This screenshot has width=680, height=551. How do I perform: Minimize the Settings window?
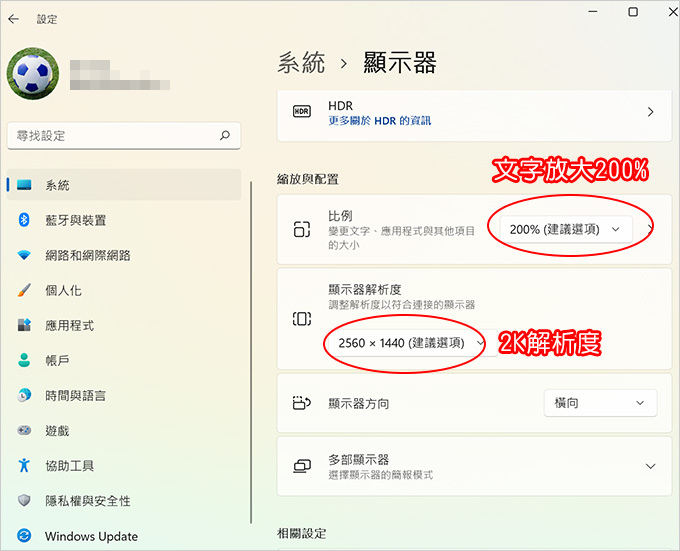(x=593, y=12)
